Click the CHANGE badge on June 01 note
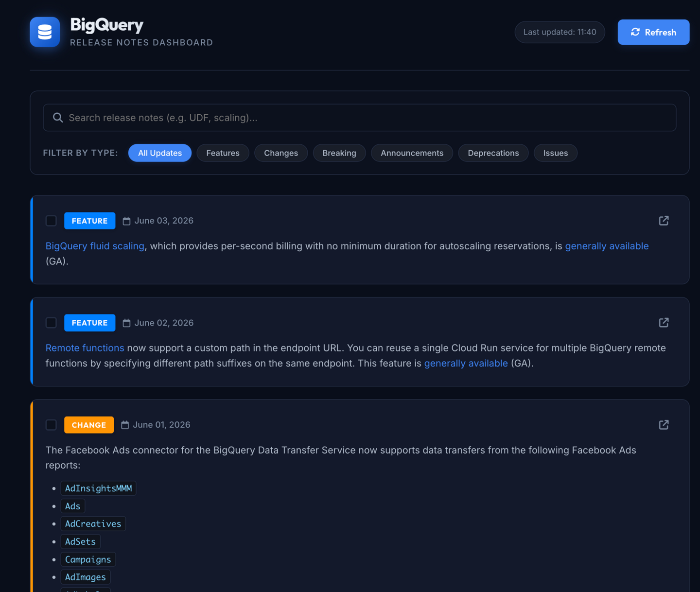The width and height of the screenshot is (700, 592). tap(89, 425)
